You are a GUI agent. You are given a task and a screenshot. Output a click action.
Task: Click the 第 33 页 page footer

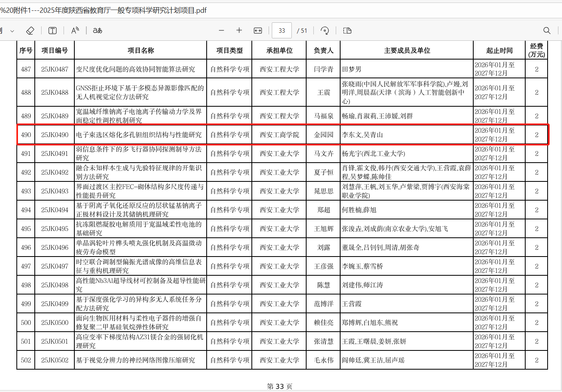(279, 386)
